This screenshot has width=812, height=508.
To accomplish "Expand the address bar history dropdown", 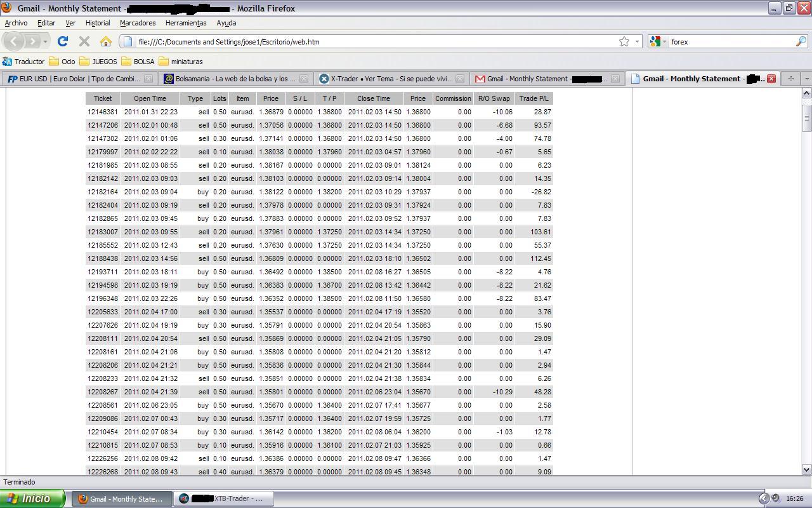I will (x=637, y=41).
